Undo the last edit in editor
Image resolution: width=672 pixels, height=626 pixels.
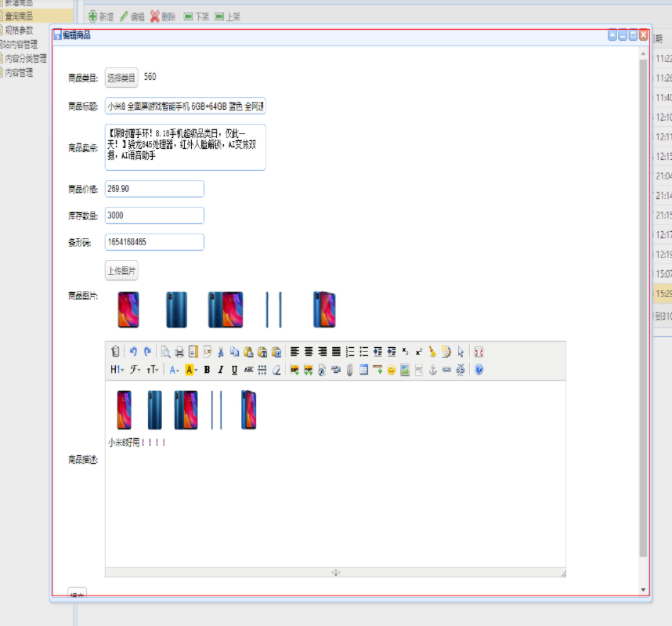pyautogui.click(x=133, y=352)
